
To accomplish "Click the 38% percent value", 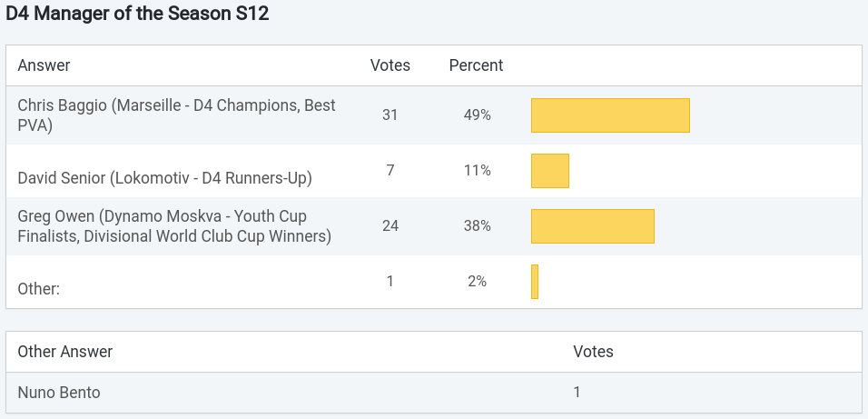I will click(478, 225).
